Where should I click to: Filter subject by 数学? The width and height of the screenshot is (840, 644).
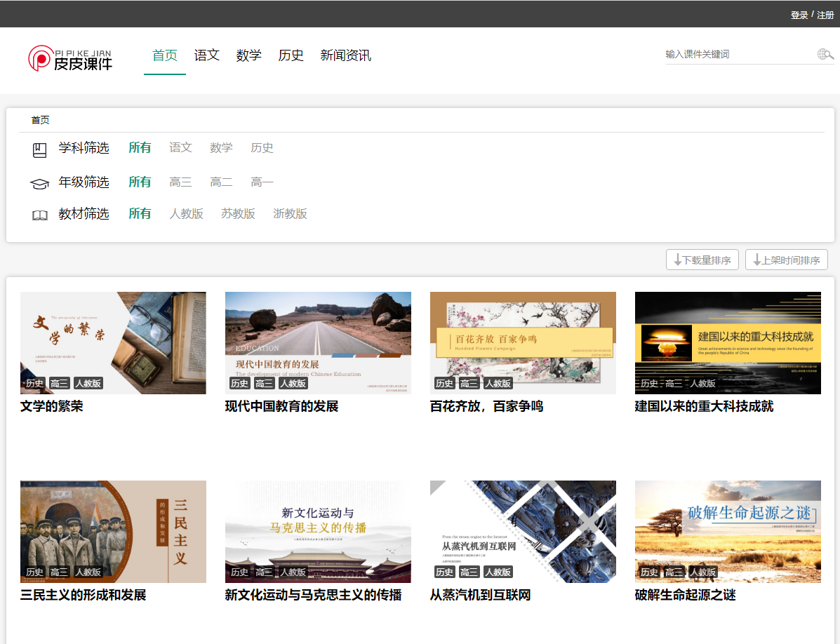[x=221, y=148]
